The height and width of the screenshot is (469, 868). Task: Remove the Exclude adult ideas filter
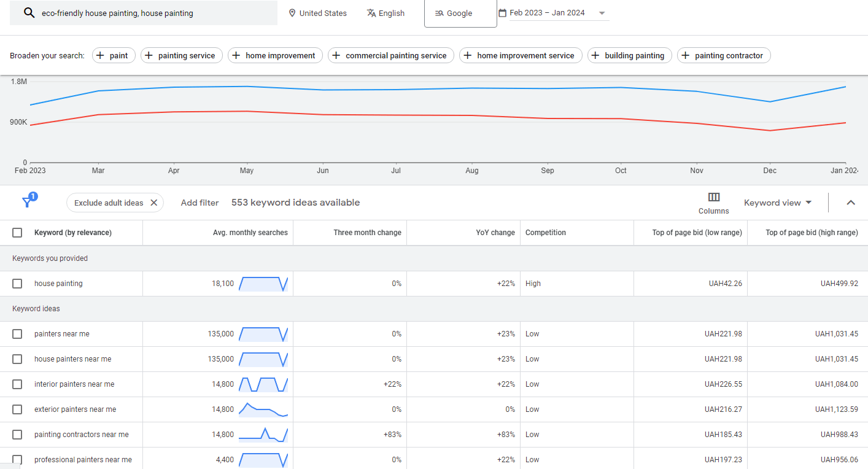pos(154,203)
